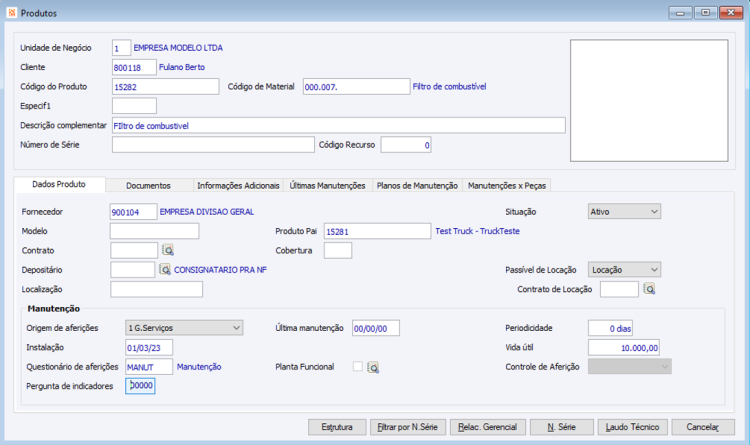Viewport: 750px width, 445px height.
Task: Click the Código do Produto field
Action: point(165,87)
